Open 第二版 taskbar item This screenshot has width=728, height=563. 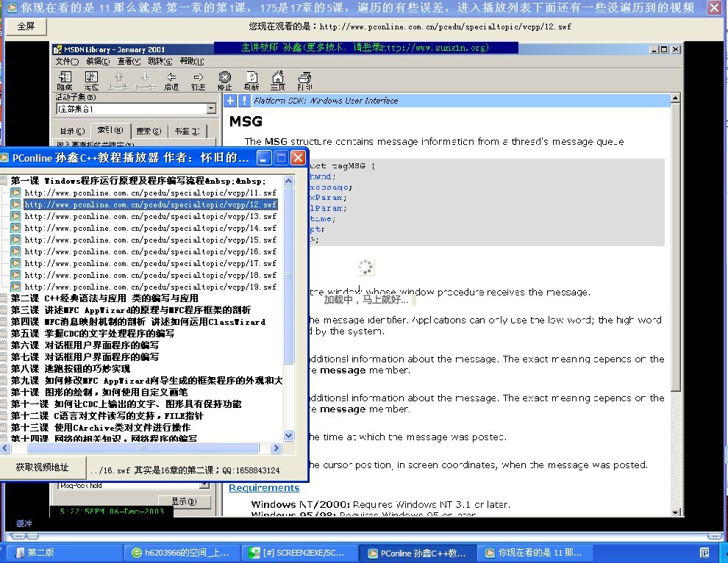pyautogui.click(x=65, y=553)
